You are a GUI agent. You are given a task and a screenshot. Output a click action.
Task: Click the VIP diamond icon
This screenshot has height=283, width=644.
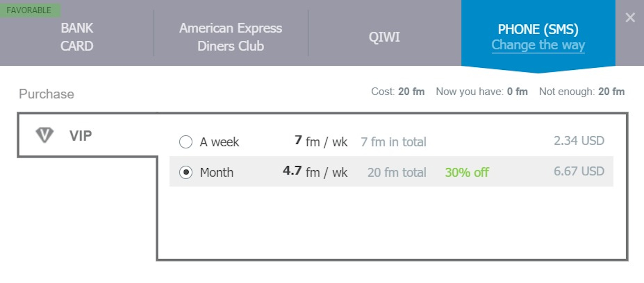point(45,135)
